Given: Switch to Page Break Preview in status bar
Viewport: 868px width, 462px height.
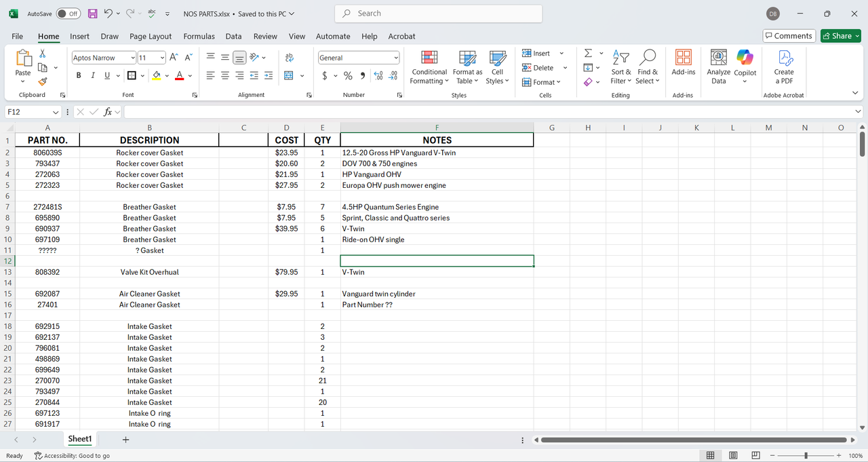Looking at the screenshot, I should [x=755, y=455].
